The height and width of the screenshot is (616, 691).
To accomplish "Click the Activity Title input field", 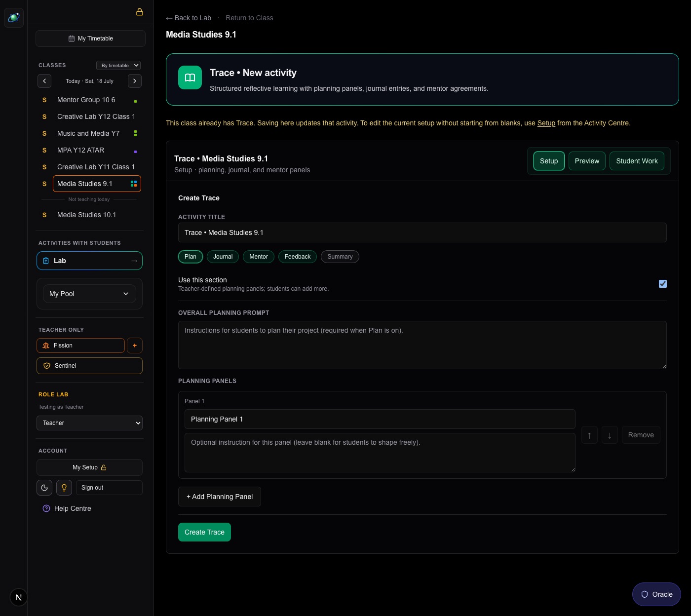I will 422,232.
